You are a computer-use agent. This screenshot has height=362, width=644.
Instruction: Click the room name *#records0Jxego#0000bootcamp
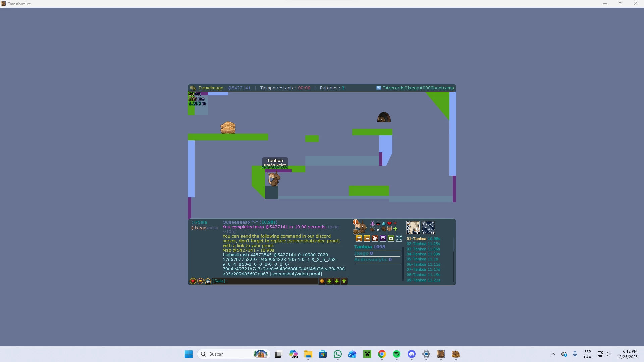(418, 88)
